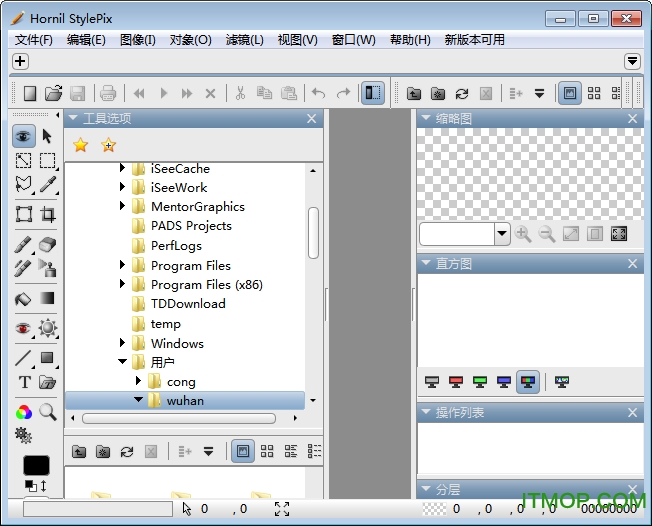Pick the lasso selection tool

click(x=24, y=184)
